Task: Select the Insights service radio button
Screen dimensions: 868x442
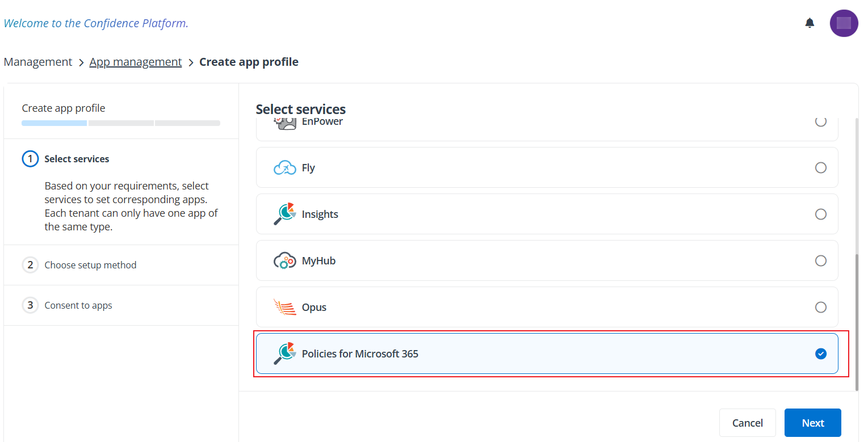Action: [821, 214]
